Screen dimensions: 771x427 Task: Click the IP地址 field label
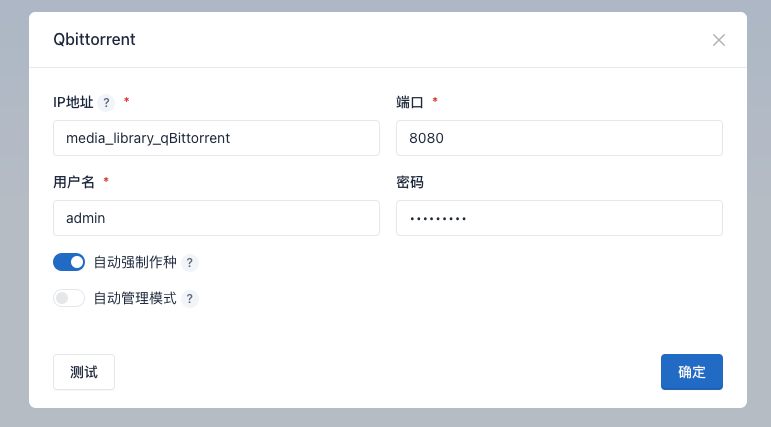pyautogui.click(x=73, y=102)
